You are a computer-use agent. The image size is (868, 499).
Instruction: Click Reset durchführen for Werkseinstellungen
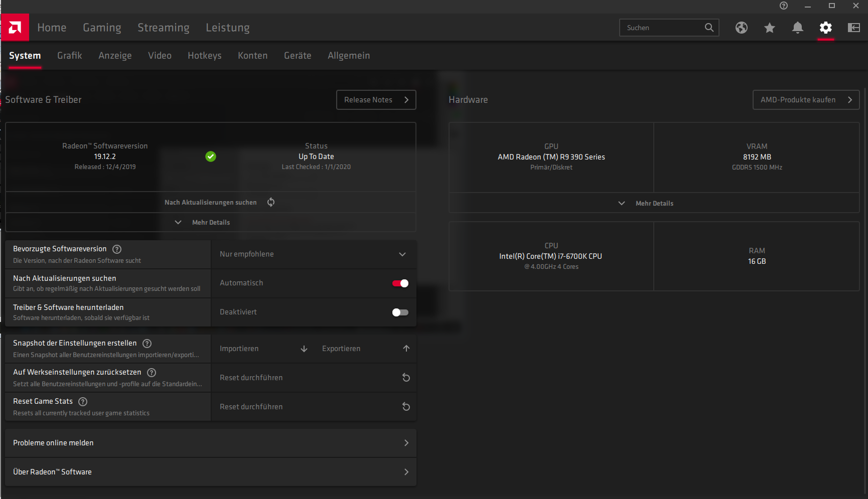click(x=314, y=378)
